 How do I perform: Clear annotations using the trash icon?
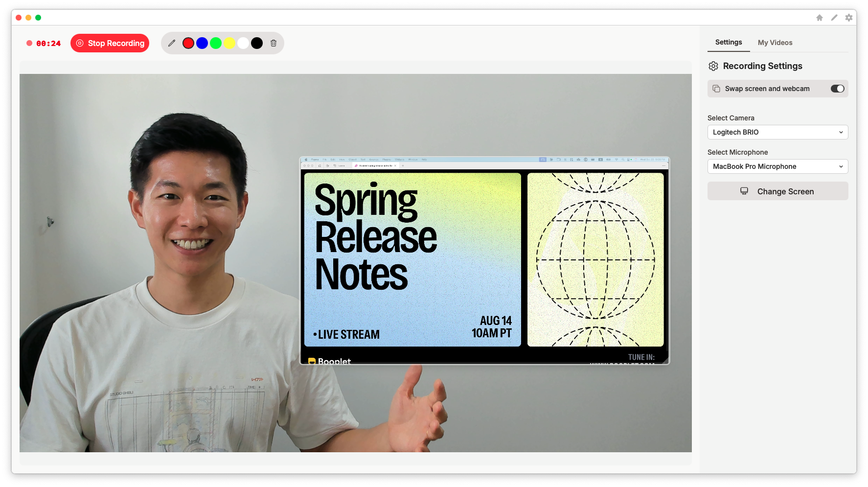(x=274, y=43)
